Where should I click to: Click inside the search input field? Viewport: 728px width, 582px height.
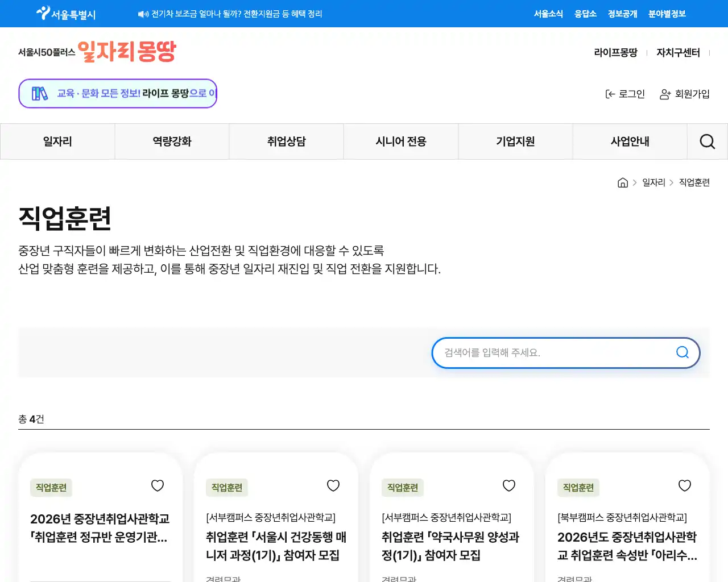[540, 352]
